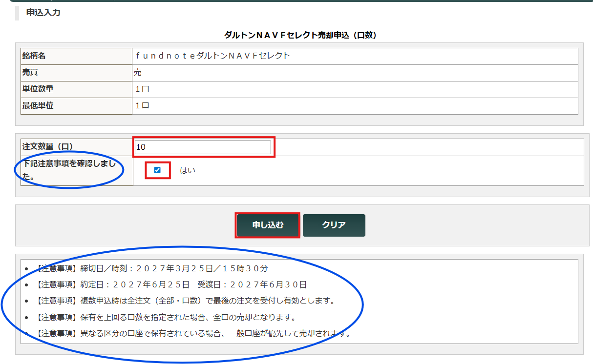Select the 申込入力 heading text
This screenshot has height=364, width=593.
43,13
